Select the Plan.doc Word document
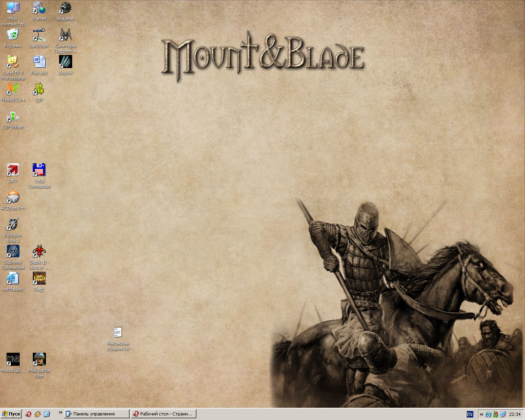This screenshot has height=420, width=525. [39, 65]
